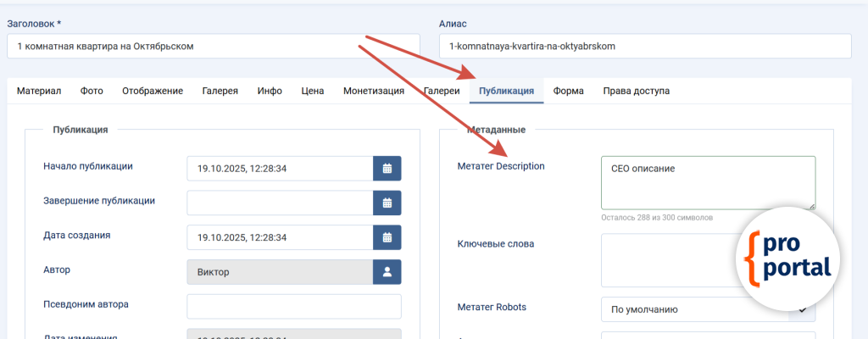This screenshot has height=339, width=868.
Task: Open the Инфо tab
Action: (270, 92)
